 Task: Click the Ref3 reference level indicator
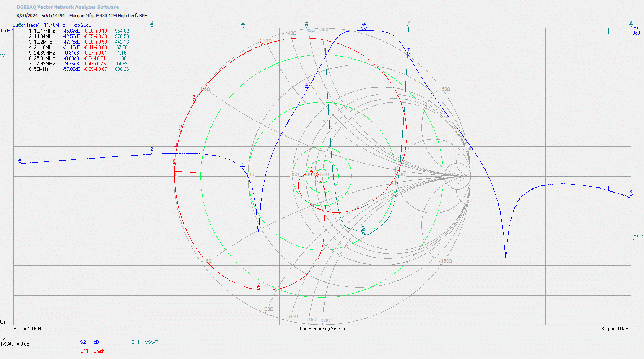point(637,236)
